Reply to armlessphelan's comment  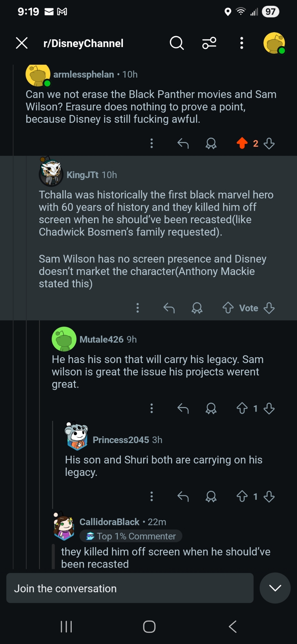tap(183, 143)
